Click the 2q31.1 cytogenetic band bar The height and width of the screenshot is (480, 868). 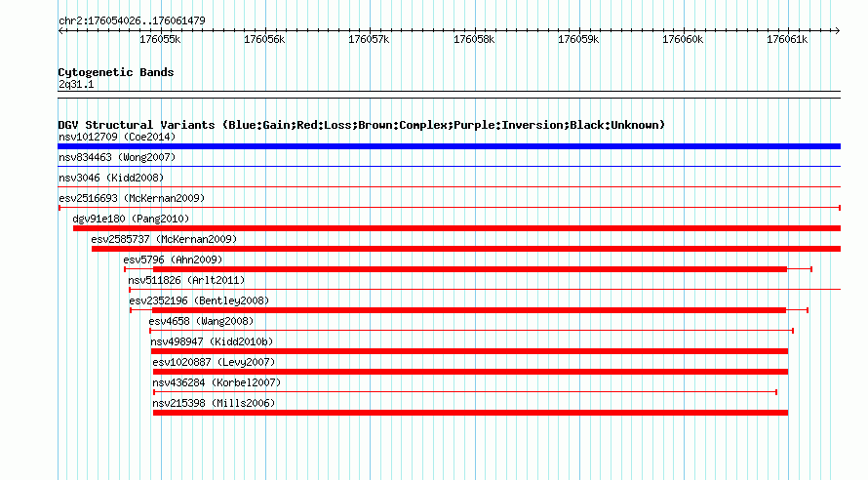point(449,95)
